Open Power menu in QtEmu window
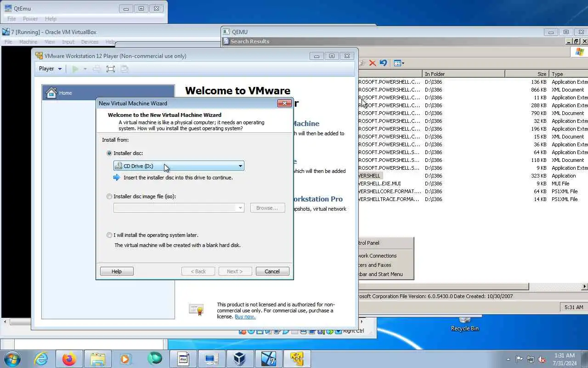The height and width of the screenshot is (368, 588). 30,19
